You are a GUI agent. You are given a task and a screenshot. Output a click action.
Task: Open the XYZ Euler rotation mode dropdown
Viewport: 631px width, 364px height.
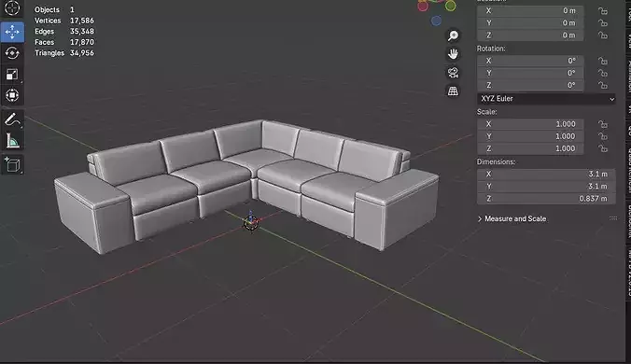pos(546,99)
